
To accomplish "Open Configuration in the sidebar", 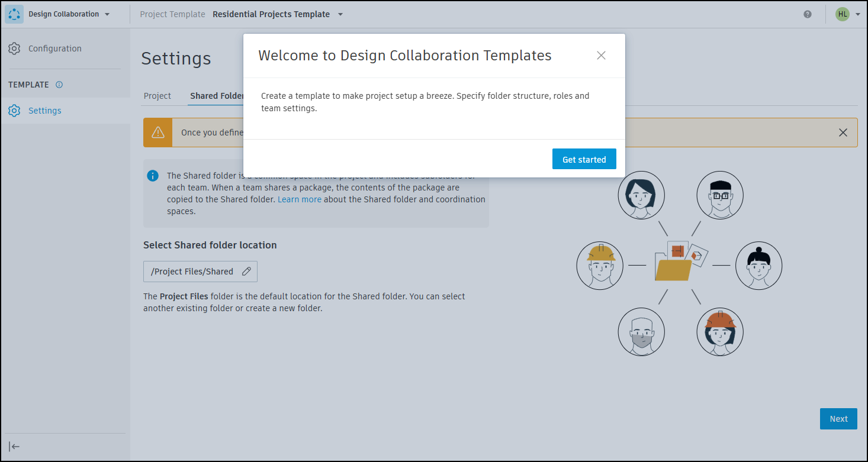I will tap(65, 49).
